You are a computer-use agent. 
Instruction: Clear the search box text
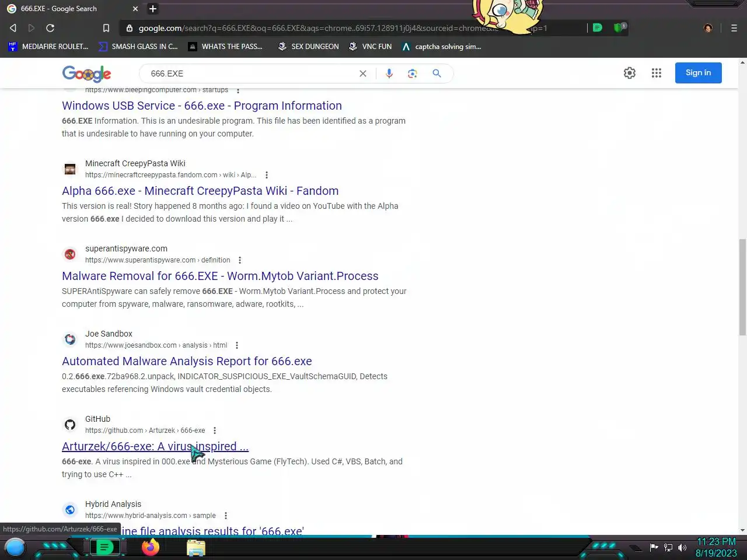coord(363,73)
